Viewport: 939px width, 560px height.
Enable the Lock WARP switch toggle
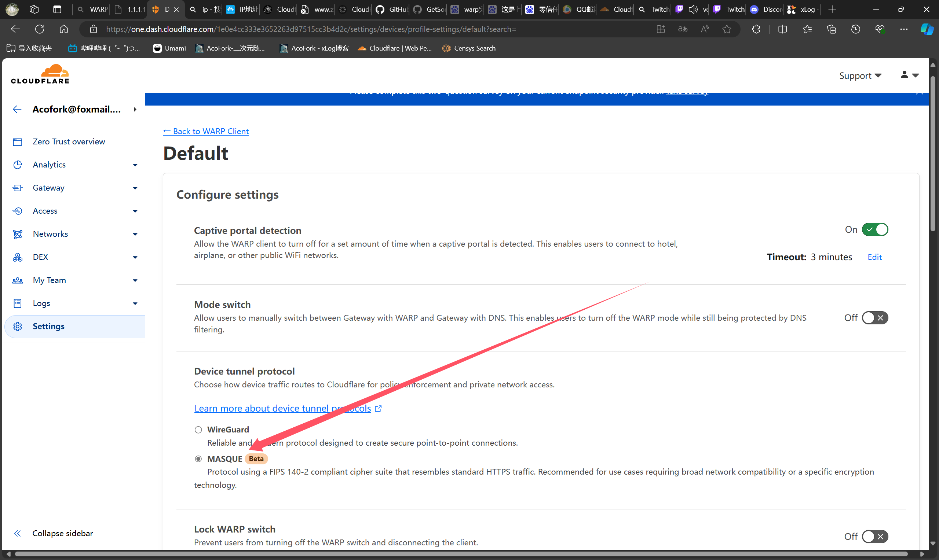pyautogui.click(x=875, y=537)
